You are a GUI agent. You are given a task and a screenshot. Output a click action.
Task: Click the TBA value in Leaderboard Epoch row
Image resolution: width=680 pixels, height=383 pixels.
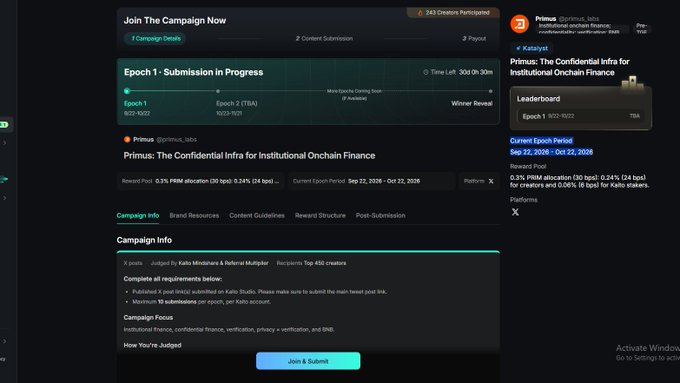(634, 116)
